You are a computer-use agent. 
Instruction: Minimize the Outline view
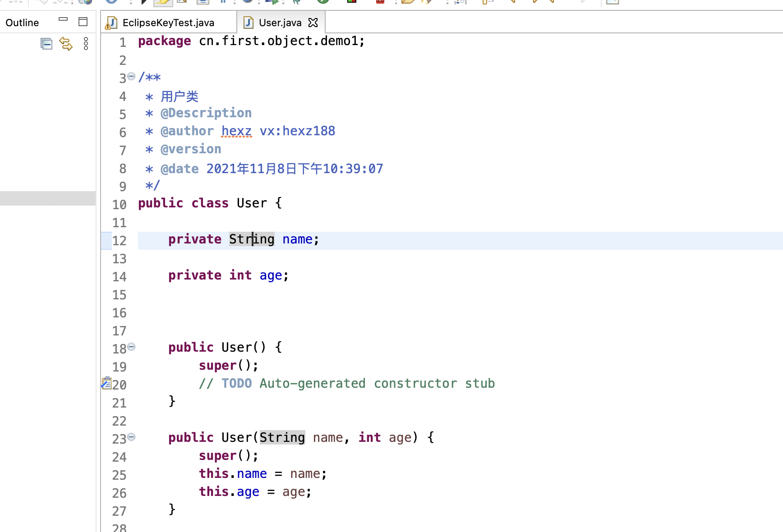[63, 20]
